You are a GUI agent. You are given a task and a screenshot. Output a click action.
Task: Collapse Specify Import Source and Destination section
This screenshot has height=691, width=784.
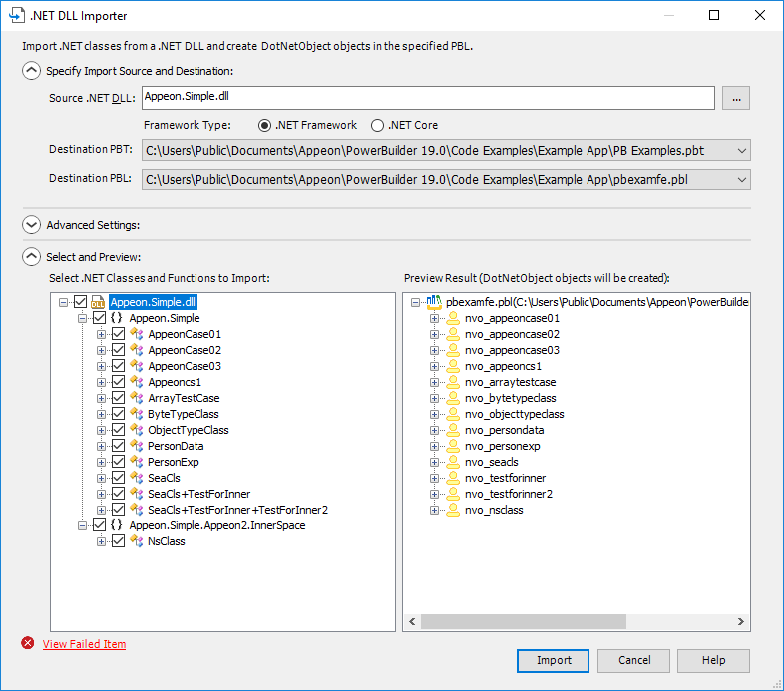(31, 71)
